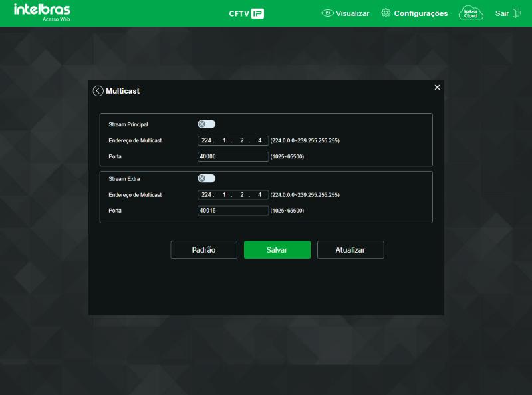This screenshot has width=532, height=395.
Task: Click Stream Principal fourth octet field
Action: [x=259, y=140]
